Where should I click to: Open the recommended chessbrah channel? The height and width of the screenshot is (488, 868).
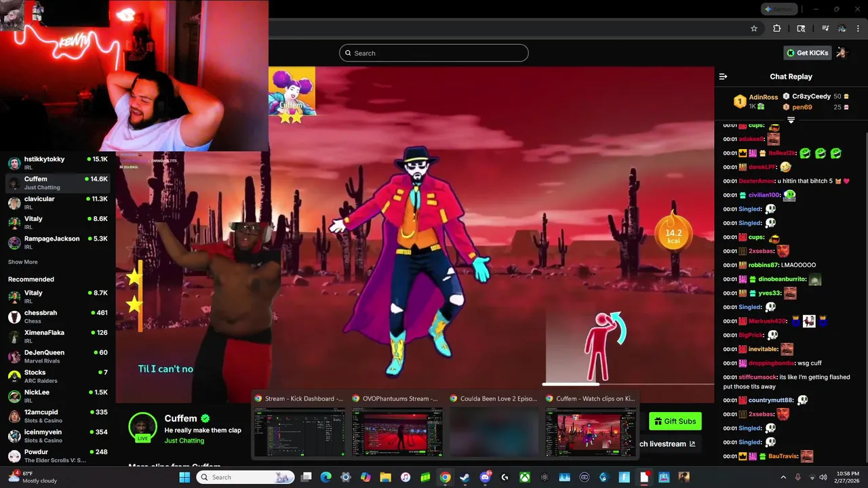pos(58,317)
